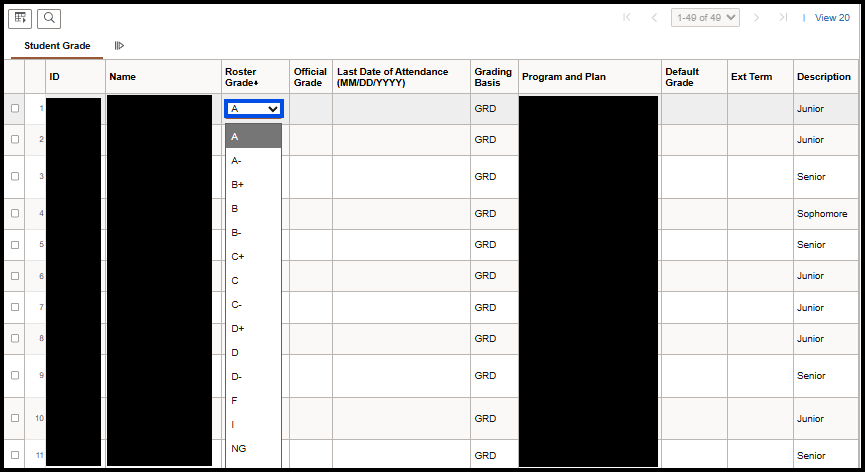Sort by Roster Grade column header
The height and width of the screenshot is (472, 865).
[x=241, y=77]
